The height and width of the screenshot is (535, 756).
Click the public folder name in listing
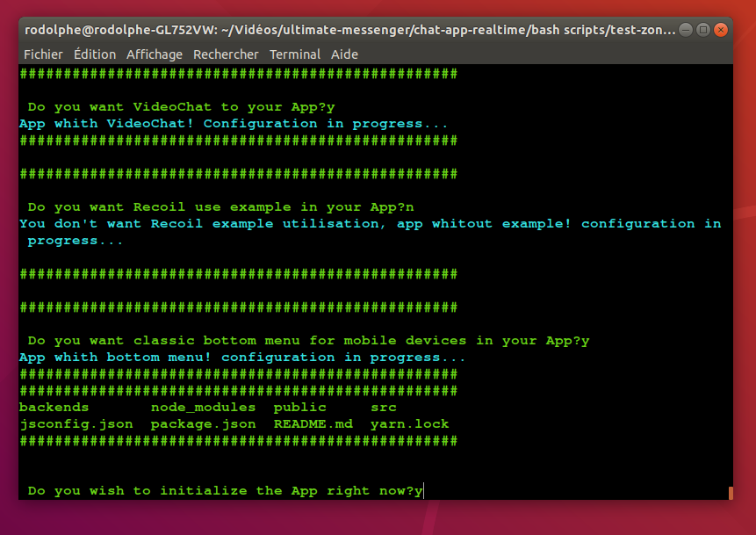[300, 408]
